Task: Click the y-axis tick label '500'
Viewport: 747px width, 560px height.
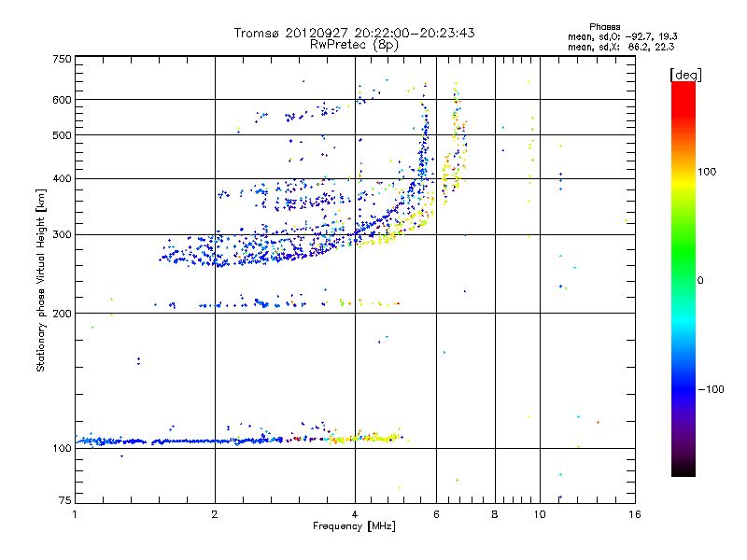Action: pyautogui.click(x=62, y=135)
